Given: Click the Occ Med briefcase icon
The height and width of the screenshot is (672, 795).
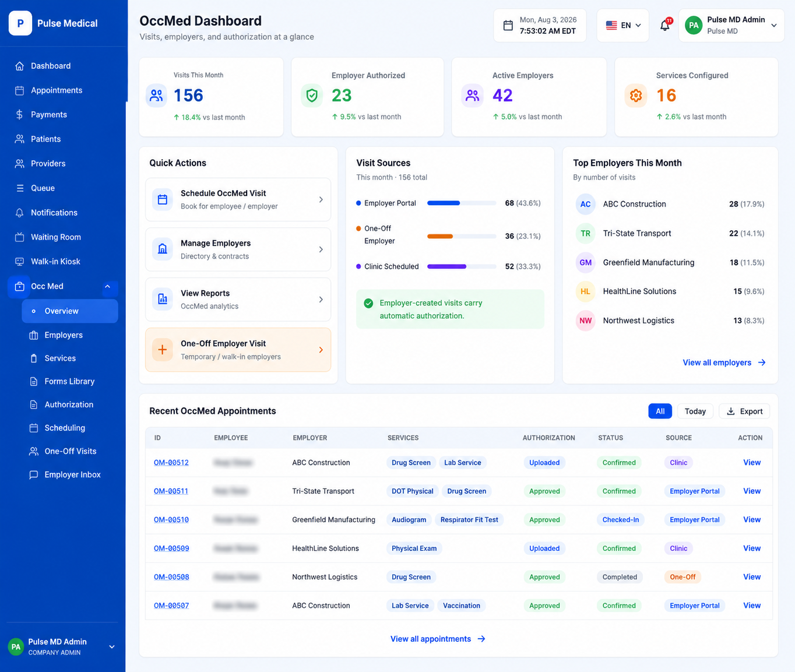Looking at the screenshot, I should pyautogui.click(x=20, y=286).
